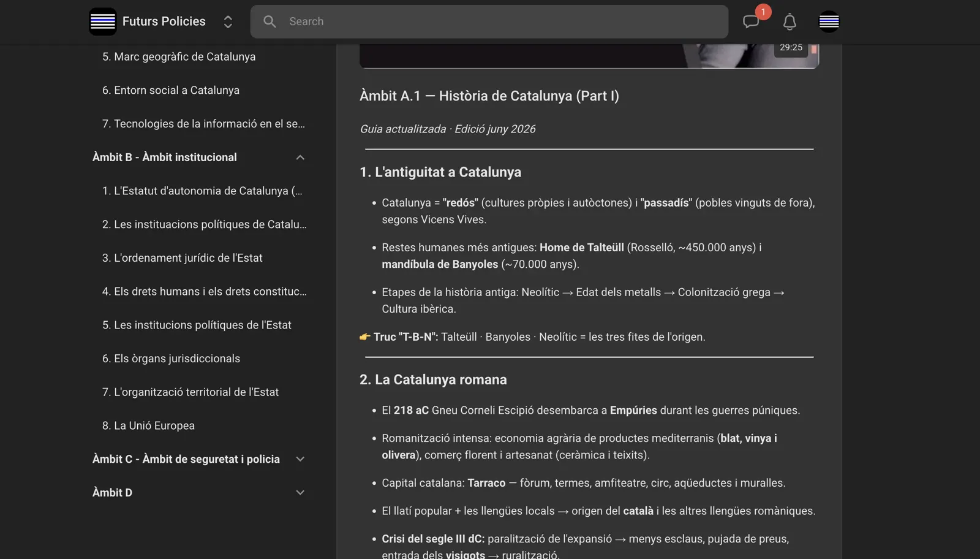
Task: Collapse the Àmbit B section chevron
Action: tap(300, 158)
